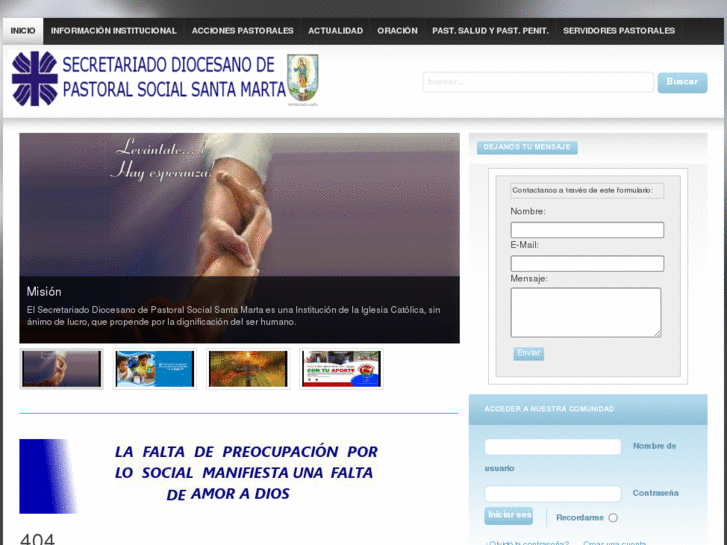Open the INICIO menu tab
This screenshot has height=545, width=727.
(23, 31)
